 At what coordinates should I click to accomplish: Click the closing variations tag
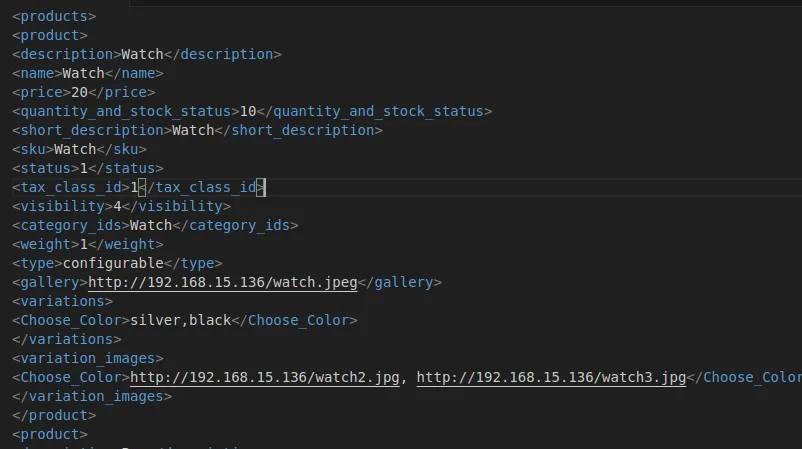pos(67,340)
